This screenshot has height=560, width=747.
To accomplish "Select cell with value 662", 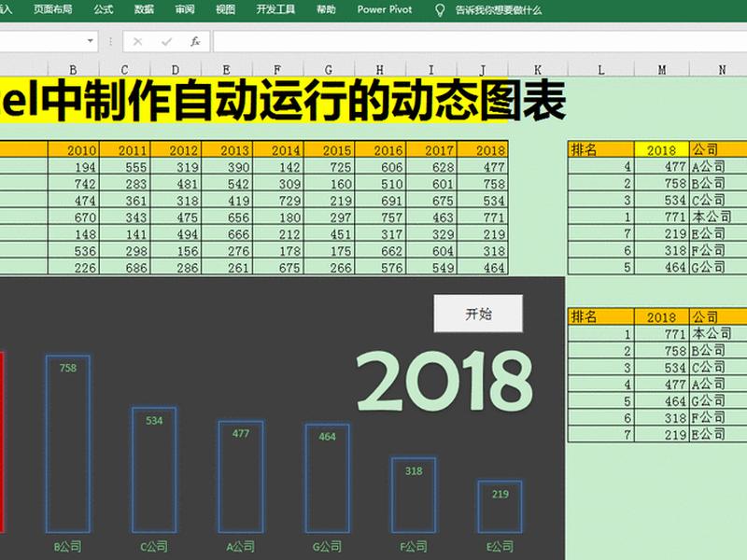I will (380, 250).
